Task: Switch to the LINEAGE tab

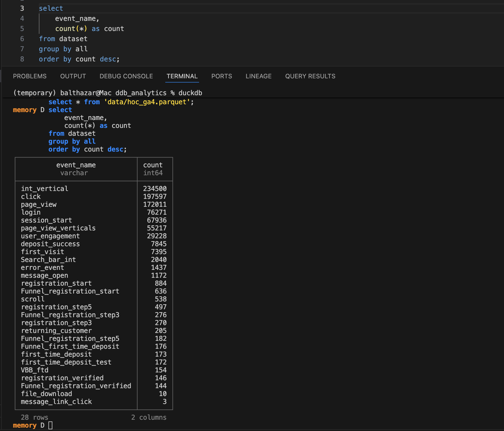Action: pyautogui.click(x=258, y=76)
